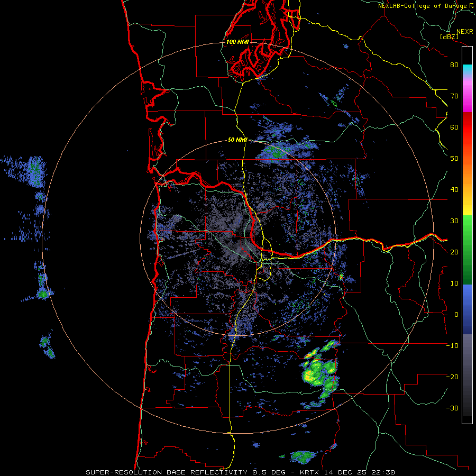Click the -10 value on the dBZ scale

452,346
